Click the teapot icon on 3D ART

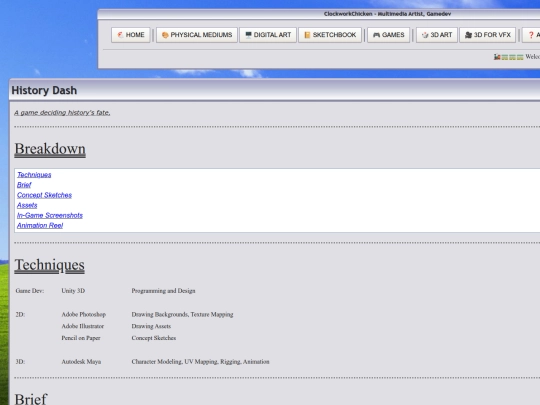point(425,35)
